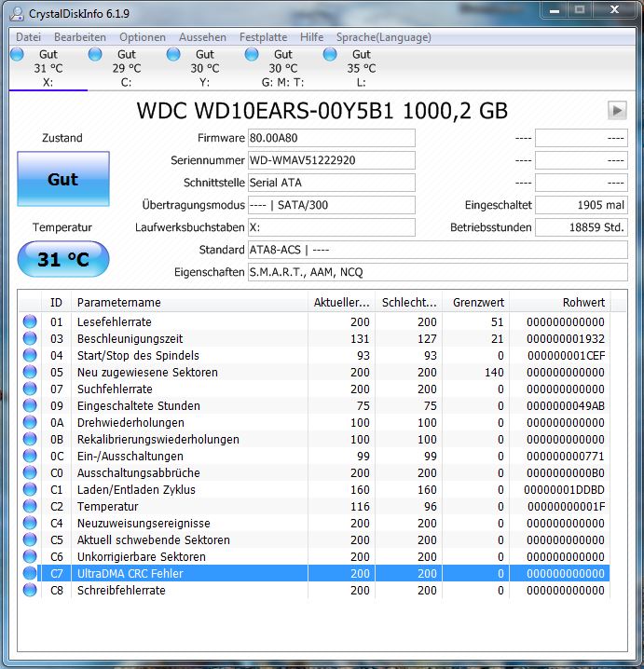Open the Hilfe menu

[x=311, y=37]
